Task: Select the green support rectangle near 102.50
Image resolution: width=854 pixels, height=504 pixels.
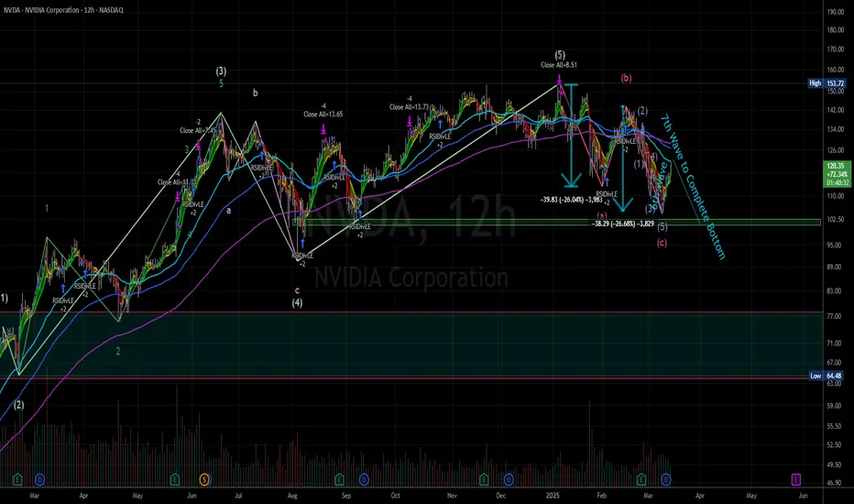Action: tap(556, 223)
